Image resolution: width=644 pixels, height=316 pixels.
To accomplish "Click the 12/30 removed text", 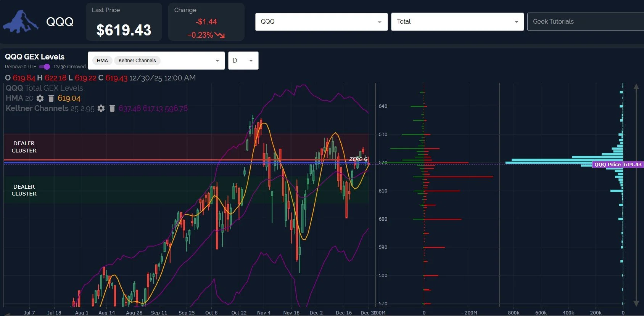I will 69,67.
